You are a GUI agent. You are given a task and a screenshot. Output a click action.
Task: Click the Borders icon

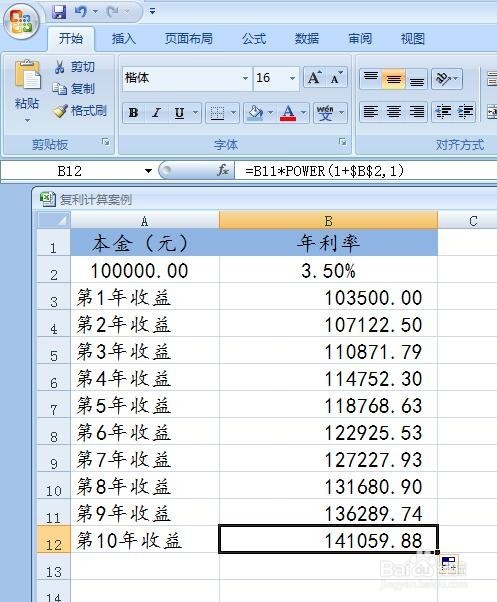pos(217,113)
